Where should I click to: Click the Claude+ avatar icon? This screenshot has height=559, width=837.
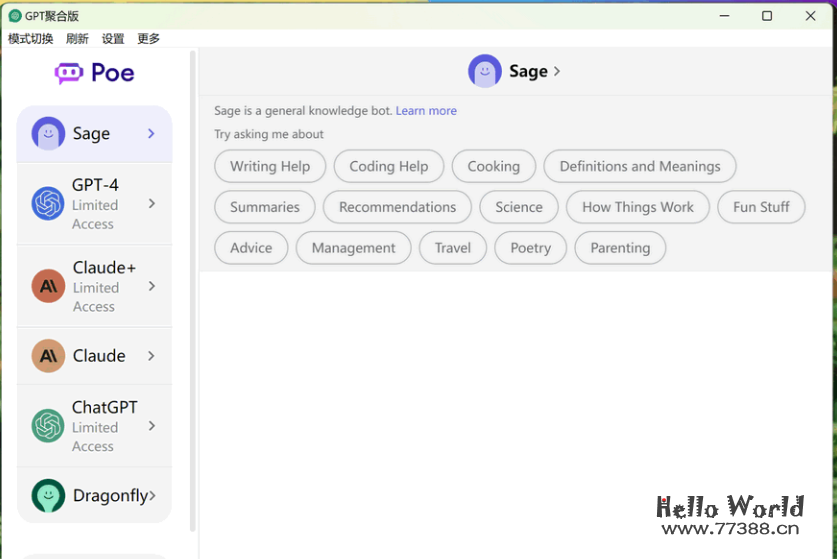pos(48,286)
